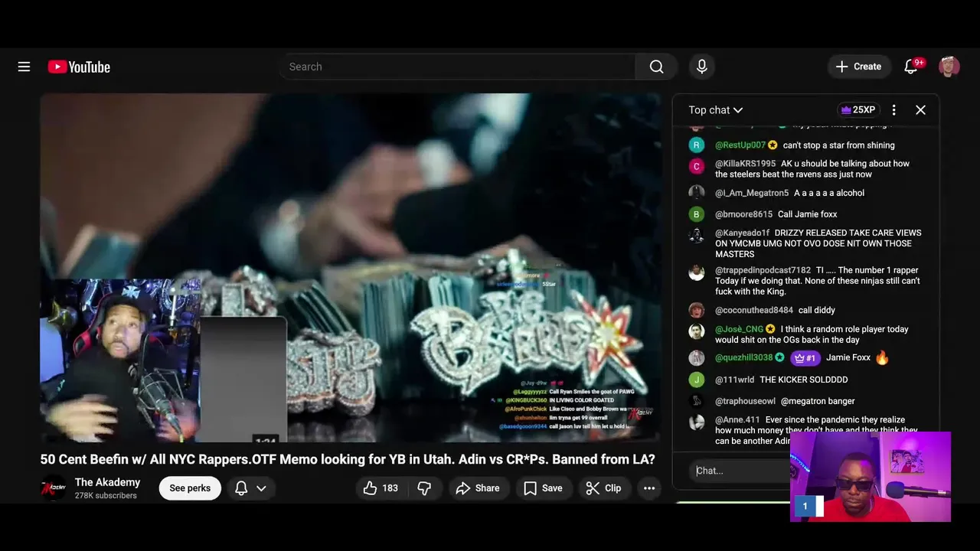Expand notification preference chevron
Image resolution: width=980 pixels, height=551 pixels.
pos(261,488)
